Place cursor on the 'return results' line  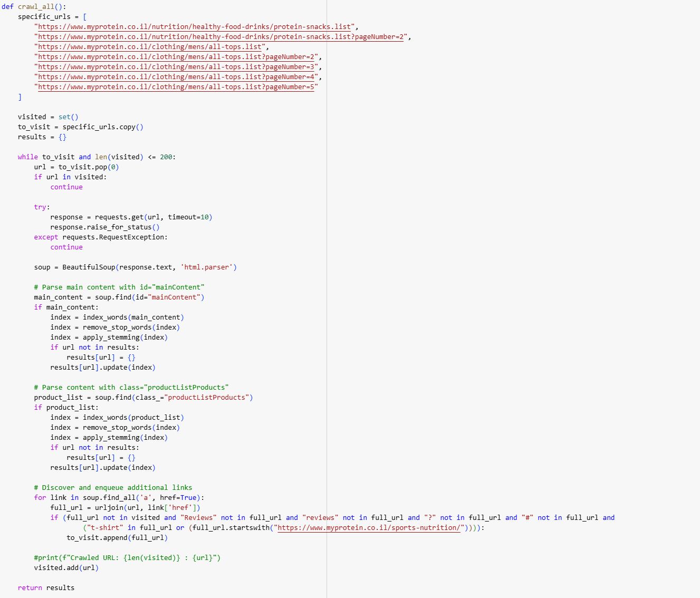pos(46,588)
